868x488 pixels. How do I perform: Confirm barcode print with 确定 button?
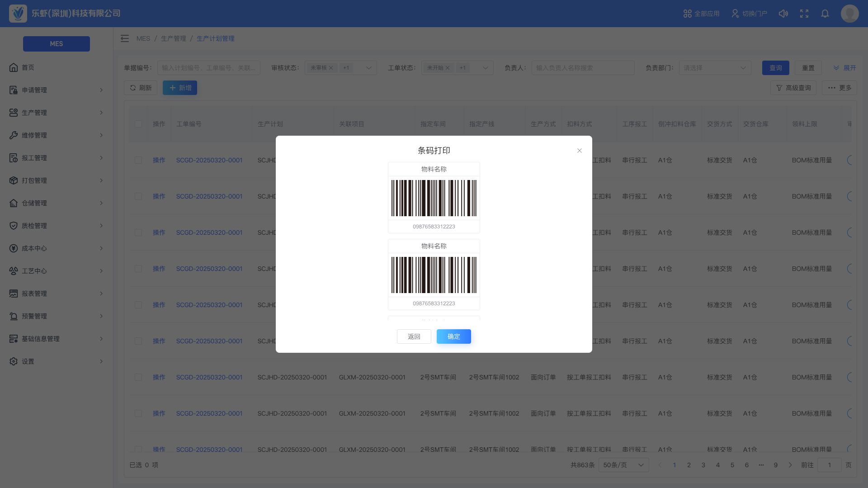(x=453, y=336)
